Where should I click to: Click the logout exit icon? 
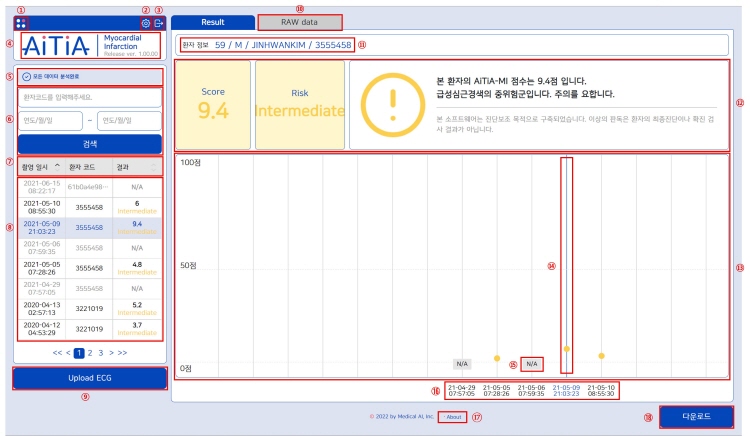point(158,23)
